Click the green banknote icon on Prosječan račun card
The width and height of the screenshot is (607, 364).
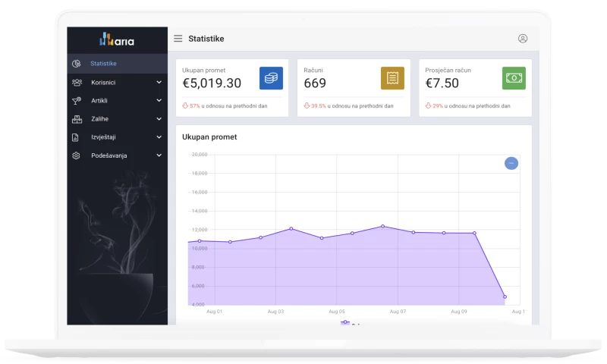click(x=514, y=78)
